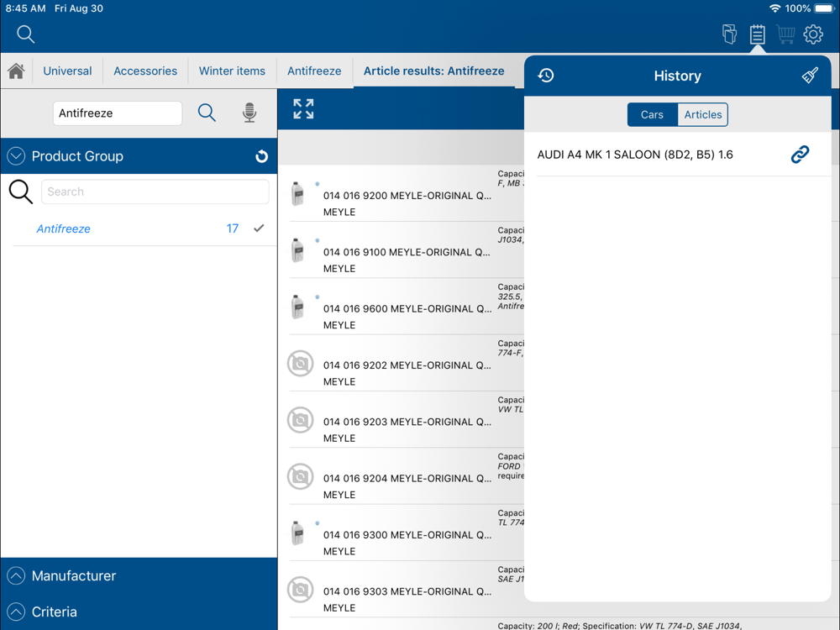This screenshot has width=840, height=630.
Task: Open AUDI A4 MK 1 SALOON history entry
Action: (x=678, y=155)
